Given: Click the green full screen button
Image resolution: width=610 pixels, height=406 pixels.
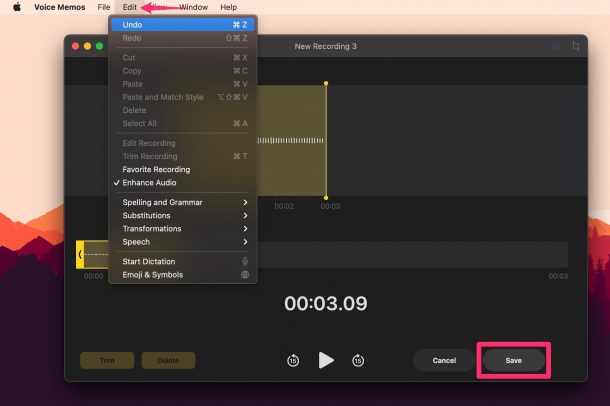Looking at the screenshot, I should [100, 46].
